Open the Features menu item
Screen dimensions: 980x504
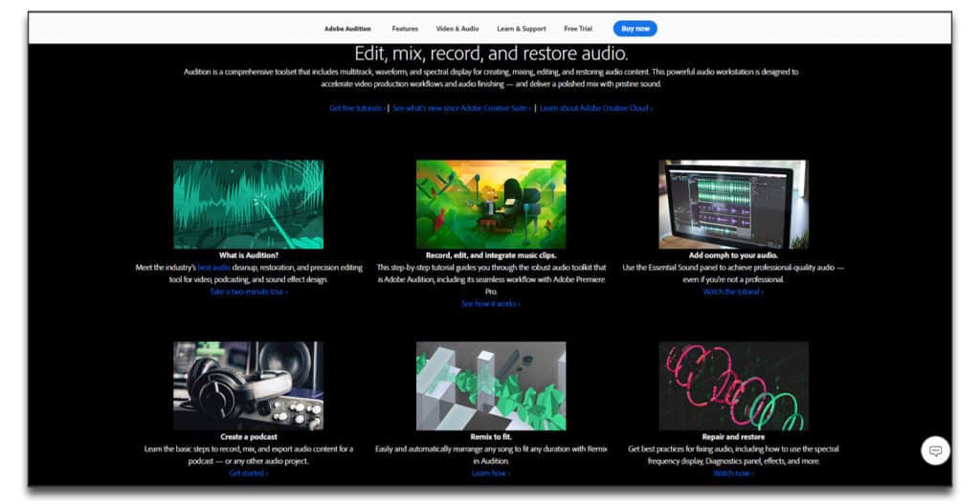coord(405,29)
